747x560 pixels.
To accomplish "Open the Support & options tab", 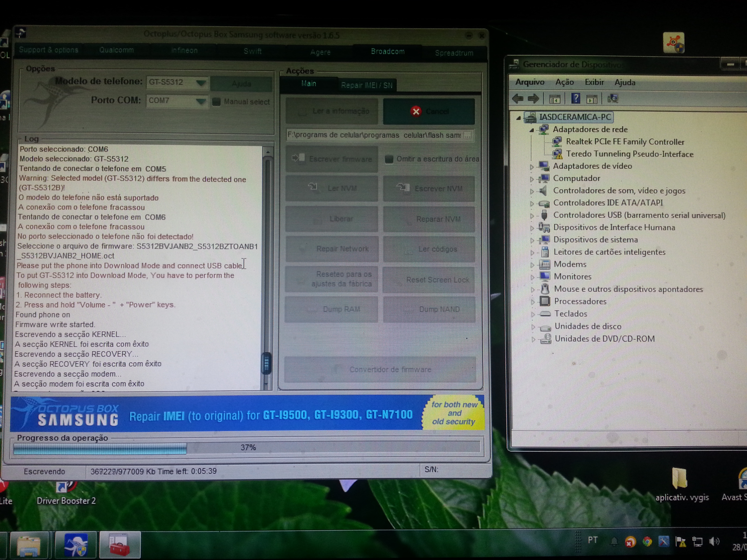I will (x=49, y=50).
